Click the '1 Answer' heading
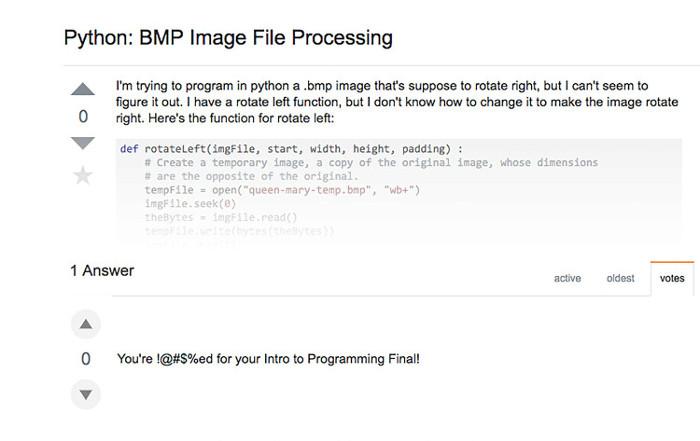The height and width of the screenshot is (441, 700). pos(102,271)
